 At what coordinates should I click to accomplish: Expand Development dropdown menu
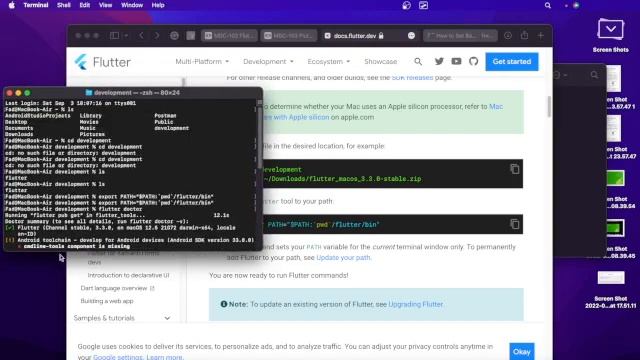pyautogui.click(x=268, y=62)
